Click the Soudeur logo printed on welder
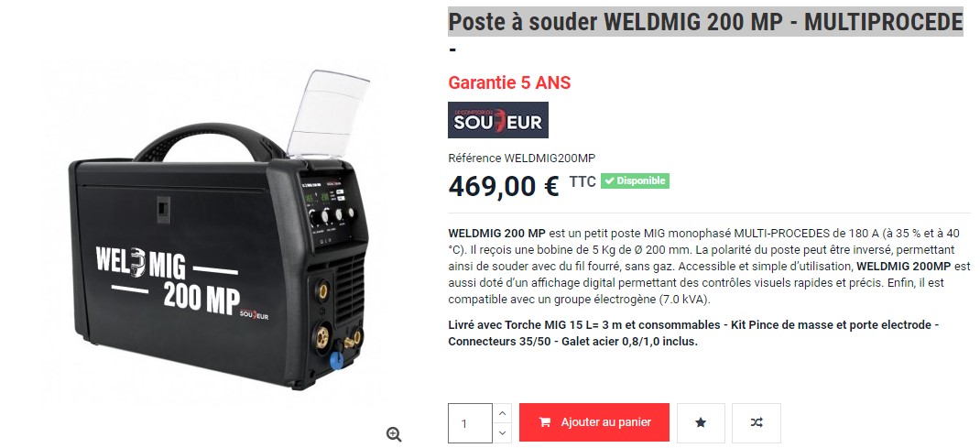The image size is (980, 448). coord(254,314)
